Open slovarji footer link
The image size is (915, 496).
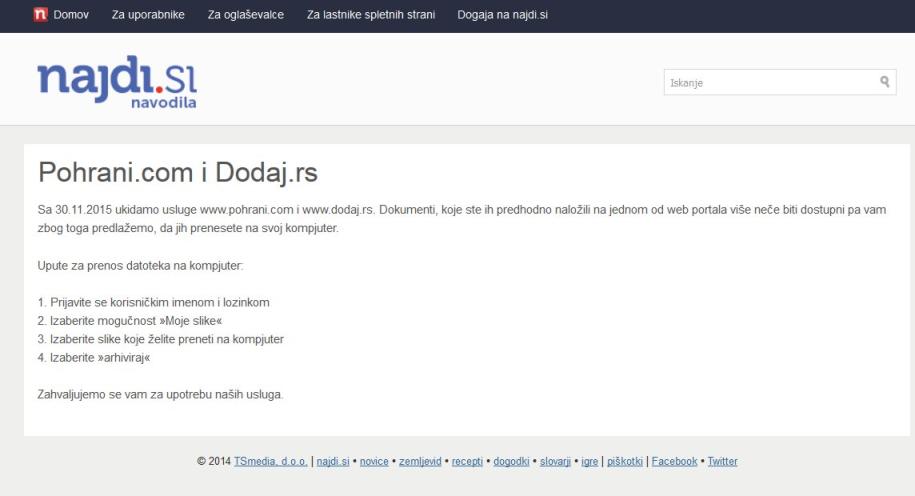[556, 461]
